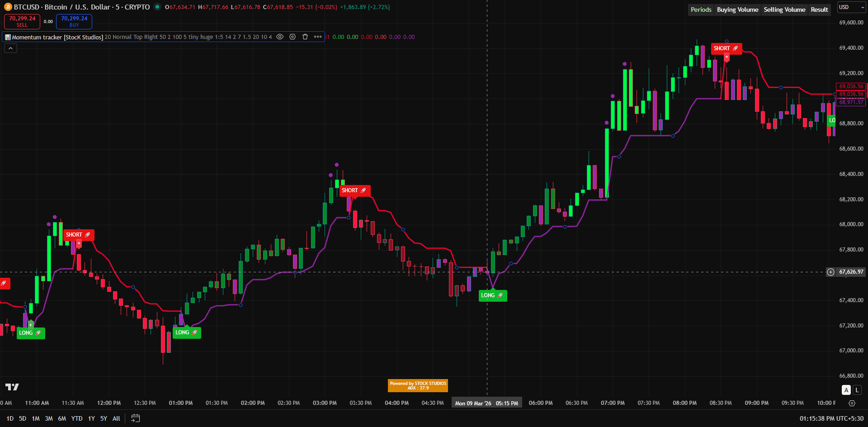This screenshot has height=427, width=868.
Task: Select the 1D time range
Action: [x=10, y=418]
